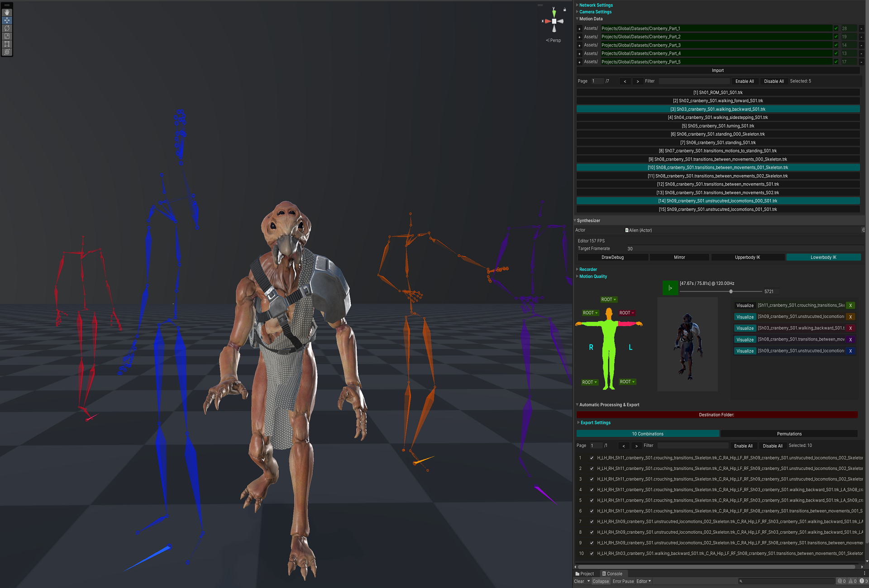Switch to the Permutations tab
This screenshot has height=588, width=869.
789,434
